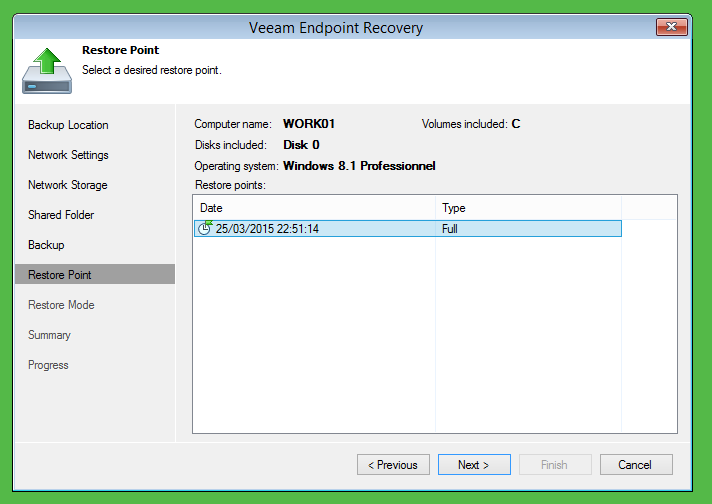Go to the Backup Location step
This screenshot has height=504, width=712.
click(68, 125)
